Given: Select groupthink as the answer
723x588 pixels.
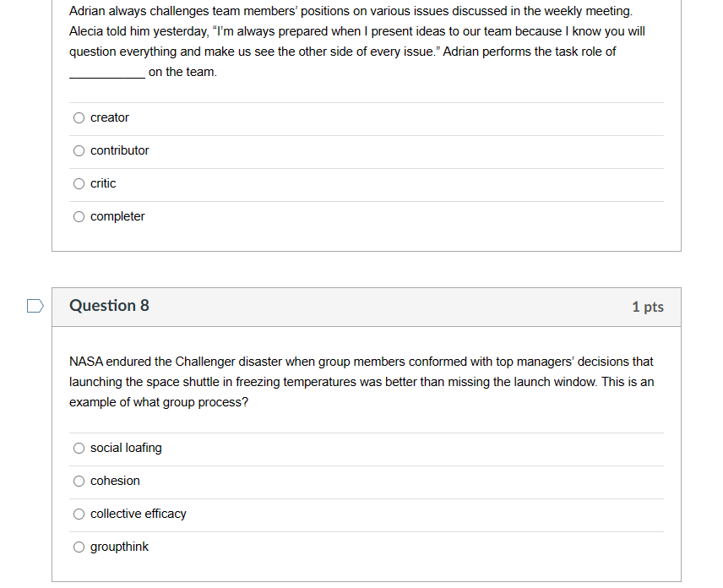Looking at the screenshot, I should tap(79, 547).
